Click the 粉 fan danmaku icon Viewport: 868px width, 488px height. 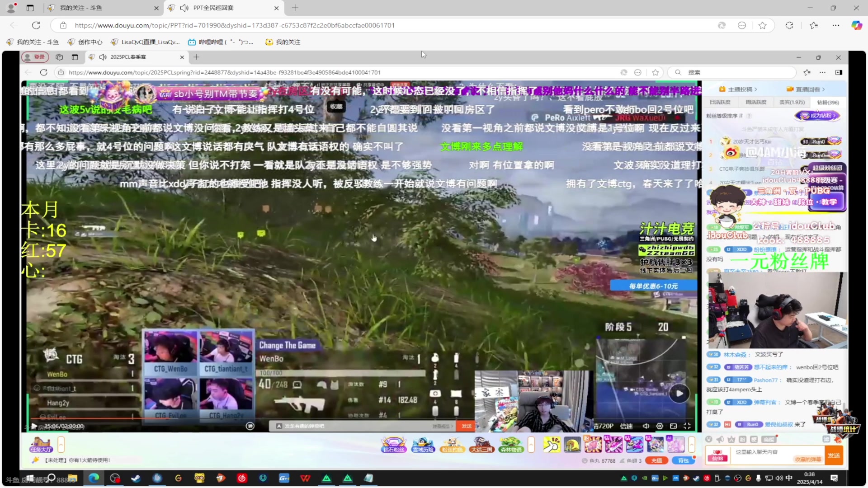[742, 439]
